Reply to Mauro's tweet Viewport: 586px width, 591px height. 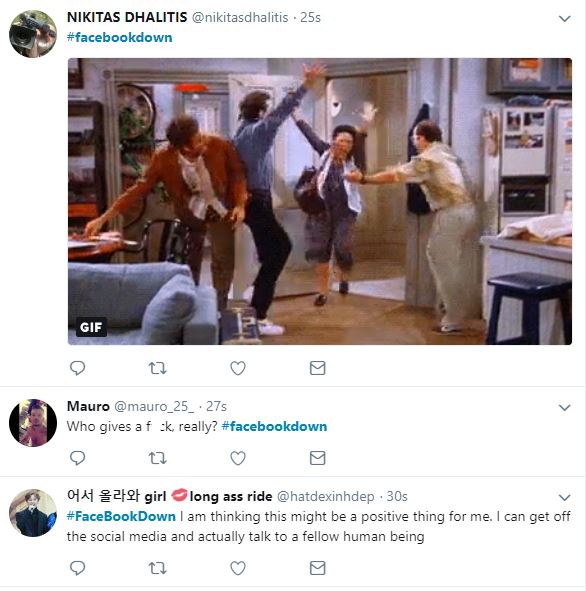coord(78,458)
